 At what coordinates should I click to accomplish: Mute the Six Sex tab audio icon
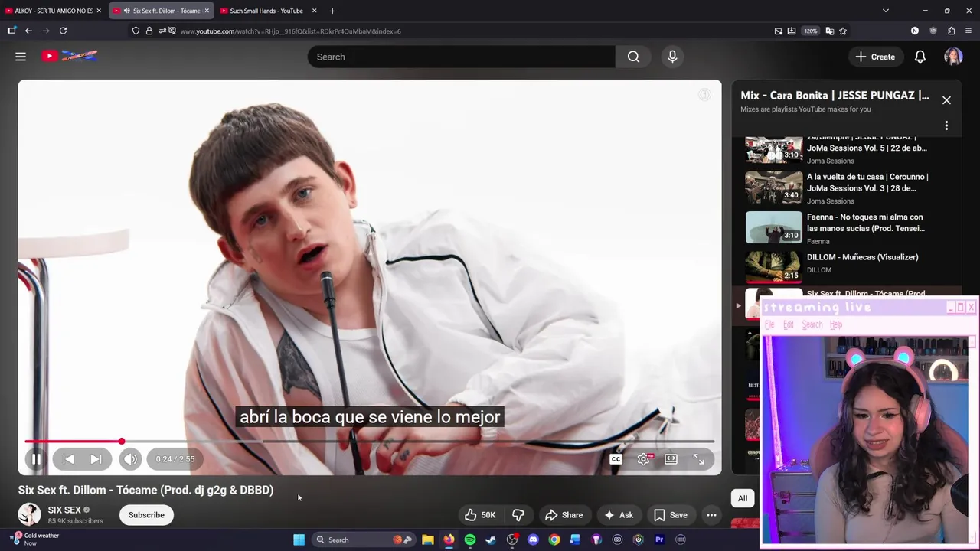pyautogui.click(x=126, y=11)
